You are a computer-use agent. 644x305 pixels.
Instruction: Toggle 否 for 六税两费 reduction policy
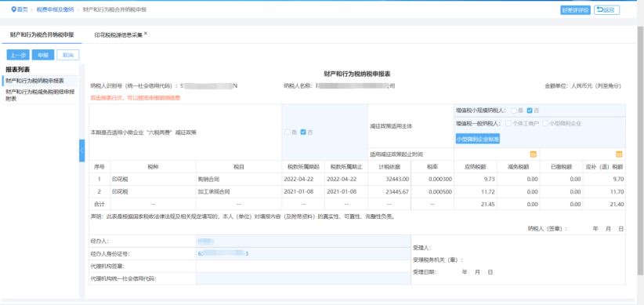(303, 133)
